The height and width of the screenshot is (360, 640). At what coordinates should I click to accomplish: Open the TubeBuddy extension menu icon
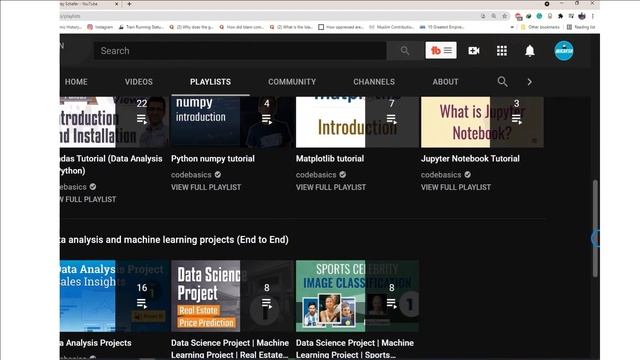(441, 51)
